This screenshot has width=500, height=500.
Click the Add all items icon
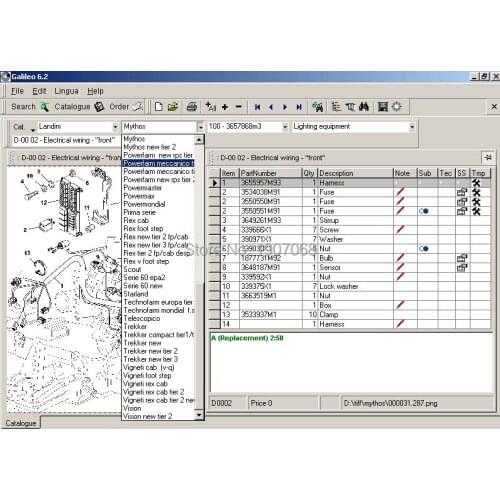click(211, 107)
